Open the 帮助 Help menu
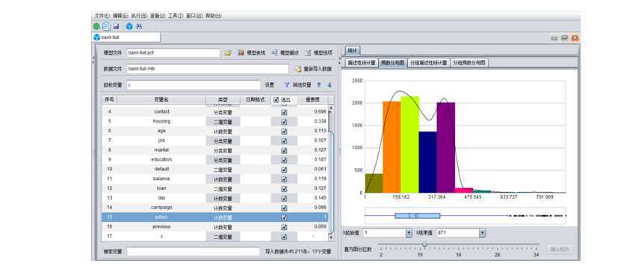The height and width of the screenshot is (272, 644). (213, 16)
